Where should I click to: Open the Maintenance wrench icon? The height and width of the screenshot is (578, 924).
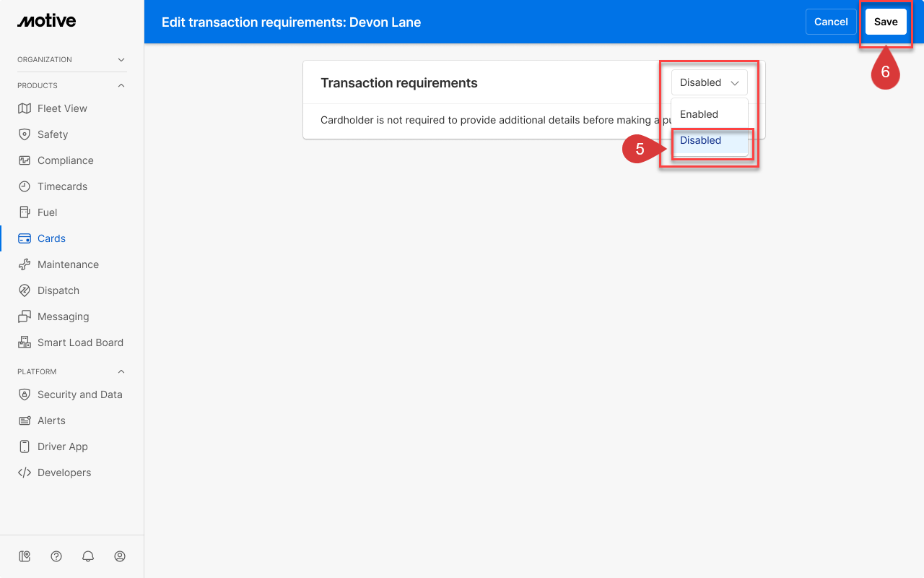click(25, 264)
